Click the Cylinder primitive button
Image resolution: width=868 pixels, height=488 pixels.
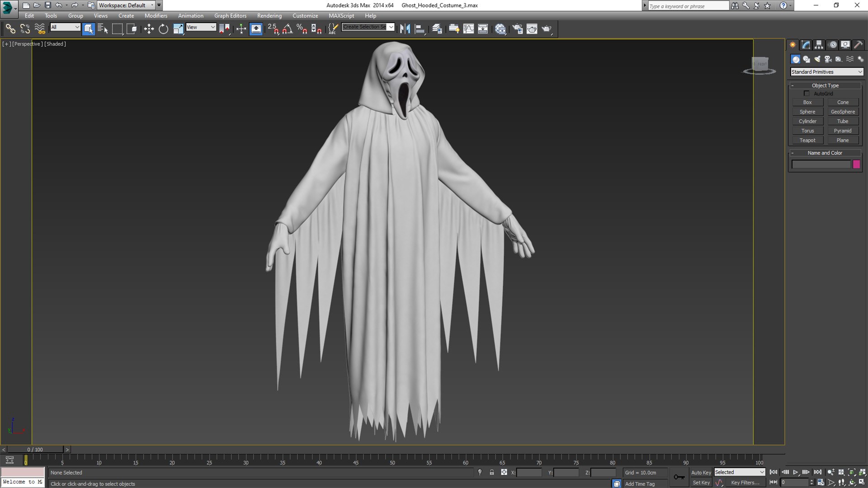pos(807,121)
